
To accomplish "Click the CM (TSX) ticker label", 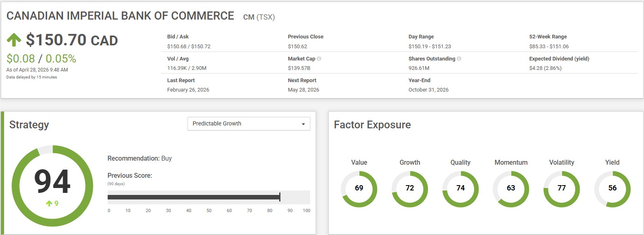I will 259,17.
